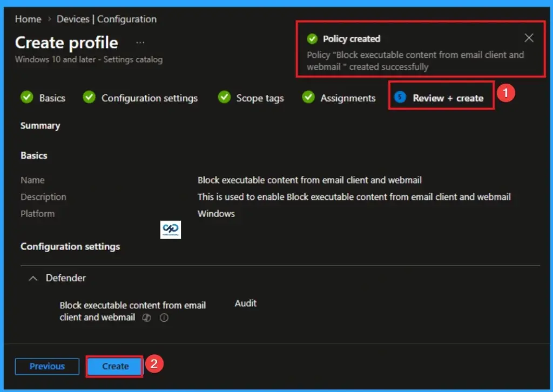Switch to the Configuration settings step

pos(149,98)
